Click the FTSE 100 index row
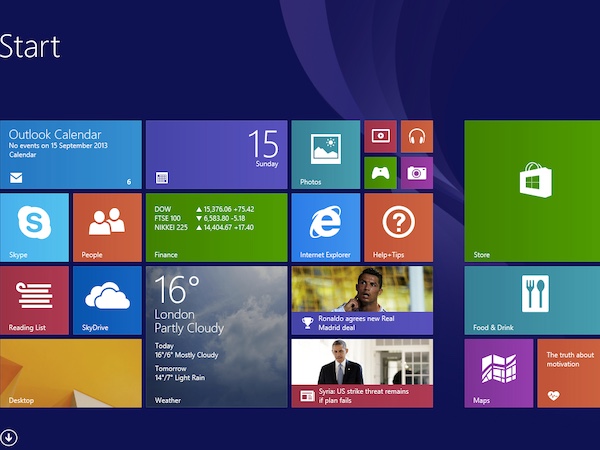This screenshot has height=450, width=600. click(200, 218)
